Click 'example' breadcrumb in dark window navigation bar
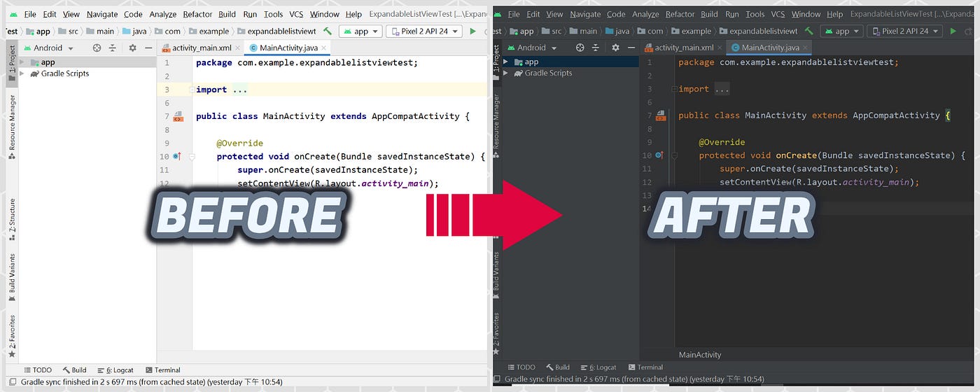 (690, 31)
